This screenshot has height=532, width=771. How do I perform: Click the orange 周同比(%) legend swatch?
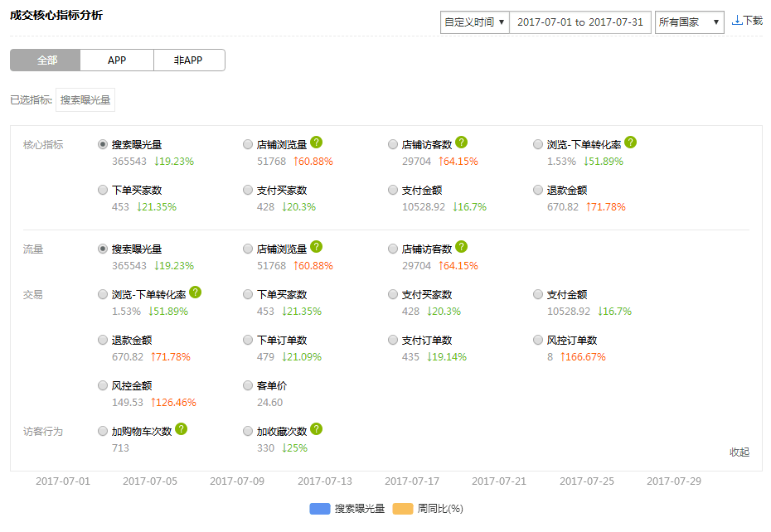pos(403,509)
